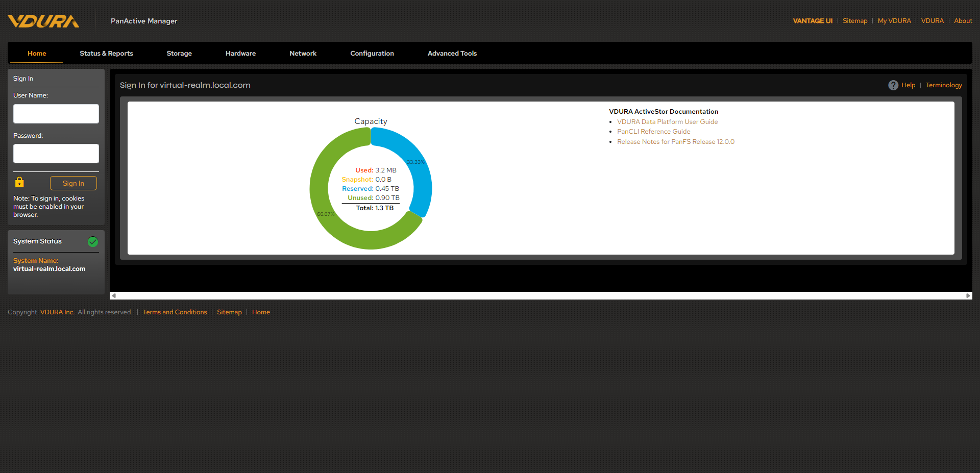Click the '66.67%' chart label
The height and width of the screenshot is (473, 980).
pyautogui.click(x=325, y=214)
